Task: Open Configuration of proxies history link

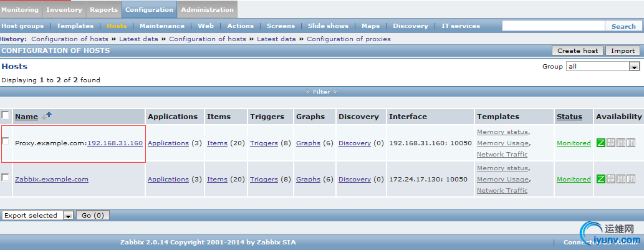Action: [x=348, y=39]
